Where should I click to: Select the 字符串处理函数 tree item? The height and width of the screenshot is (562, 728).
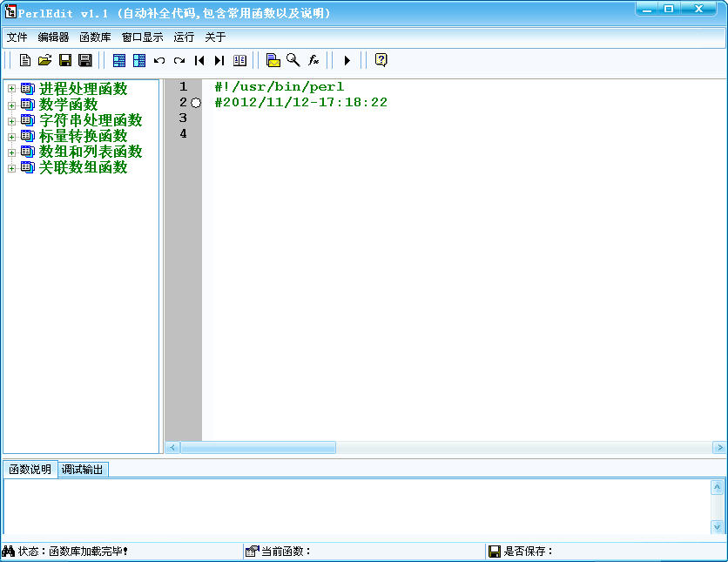91,120
